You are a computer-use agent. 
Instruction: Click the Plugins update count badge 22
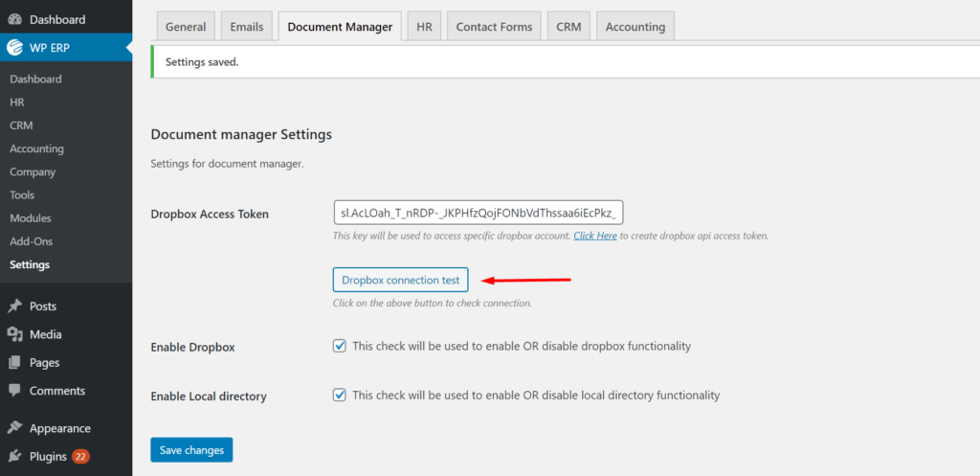click(x=80, y=457)
